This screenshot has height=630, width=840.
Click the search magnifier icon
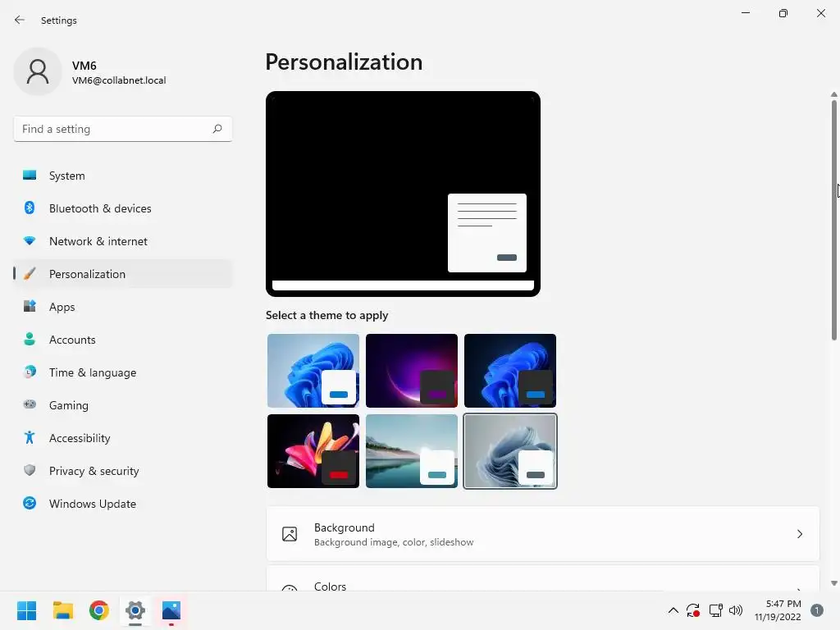pos(217,129)
